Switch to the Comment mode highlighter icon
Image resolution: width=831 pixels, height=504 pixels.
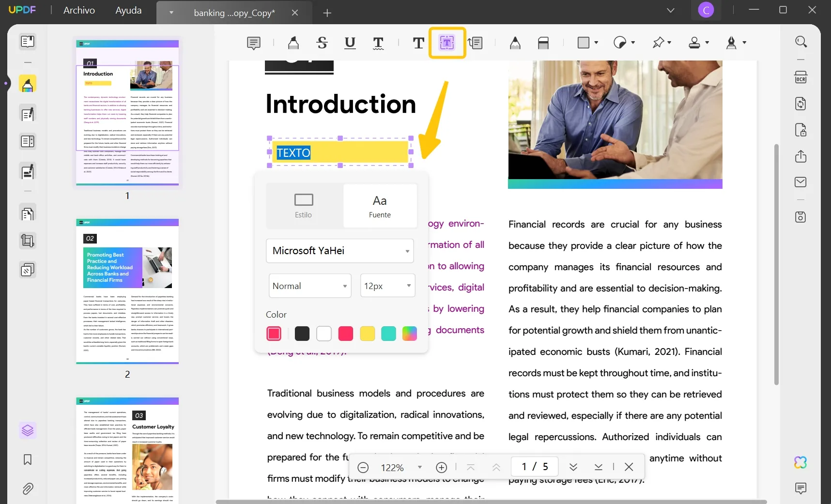28,84
